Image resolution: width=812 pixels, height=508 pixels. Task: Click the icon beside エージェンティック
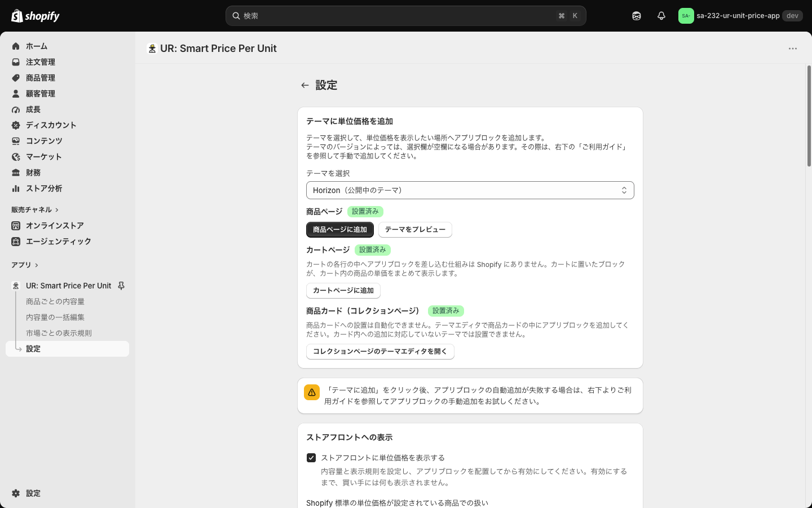[16, 242]
